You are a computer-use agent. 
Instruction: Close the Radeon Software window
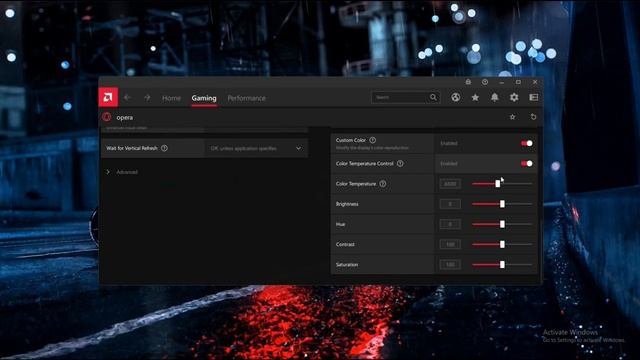(535, 82)
